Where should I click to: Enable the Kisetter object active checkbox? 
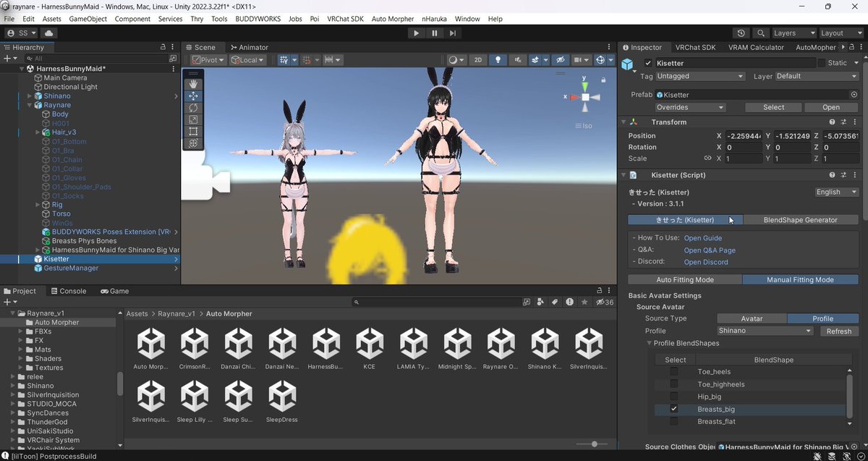[x=648, y=63]
